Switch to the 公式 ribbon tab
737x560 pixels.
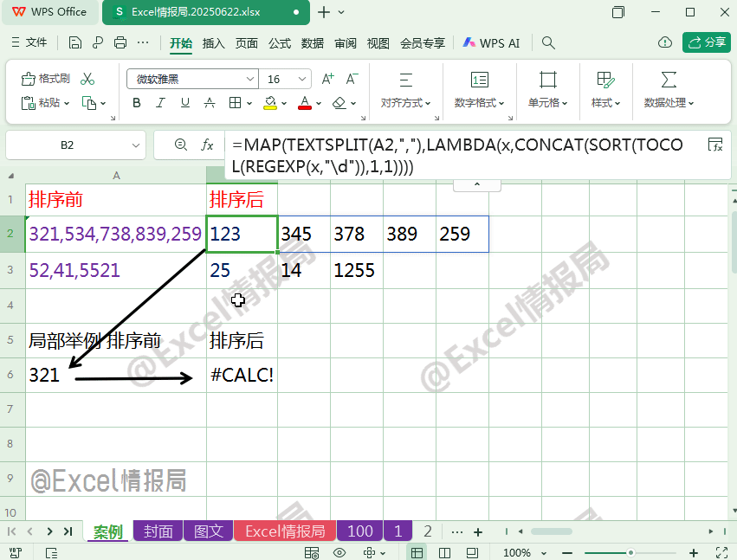(280, 43)
